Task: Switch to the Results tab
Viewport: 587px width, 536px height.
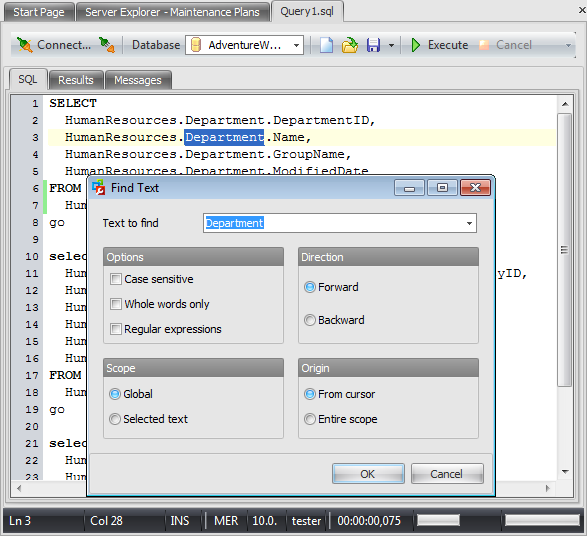Action: point(76,80)
